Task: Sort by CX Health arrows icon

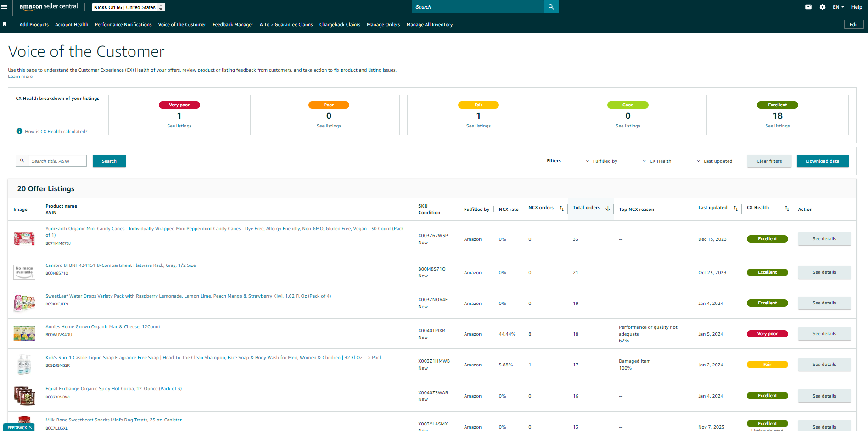Action: pyautogui.click(x=787, y=209)
